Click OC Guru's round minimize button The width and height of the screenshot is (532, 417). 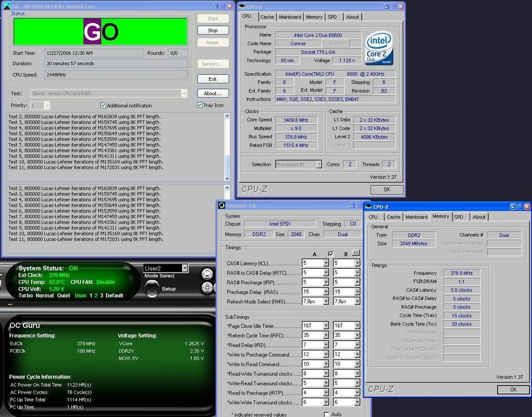(207, 273)
